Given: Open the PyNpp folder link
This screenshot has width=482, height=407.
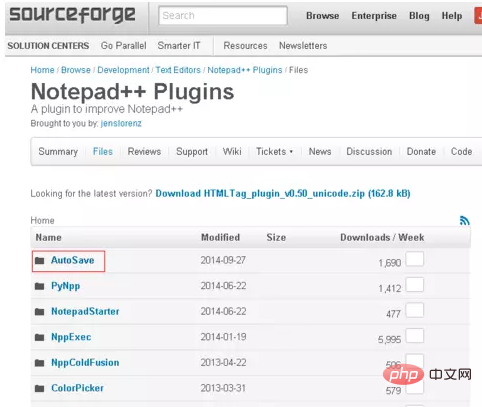Looking at the screenshot, I should (x=65, y=286).
